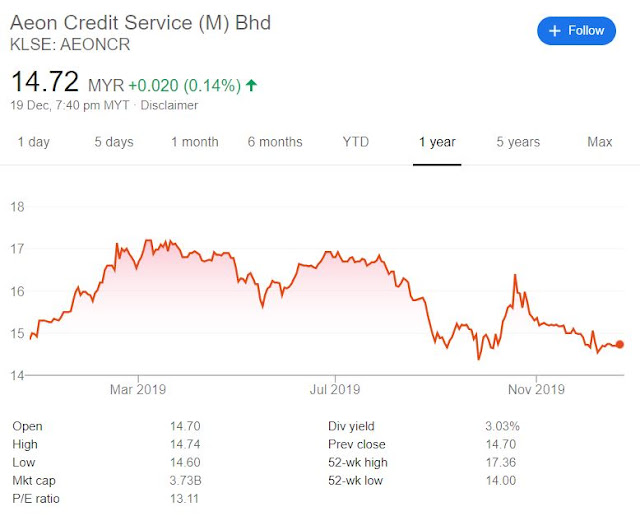
Task: Open the Disclaimer link
Action: (169, 105)
